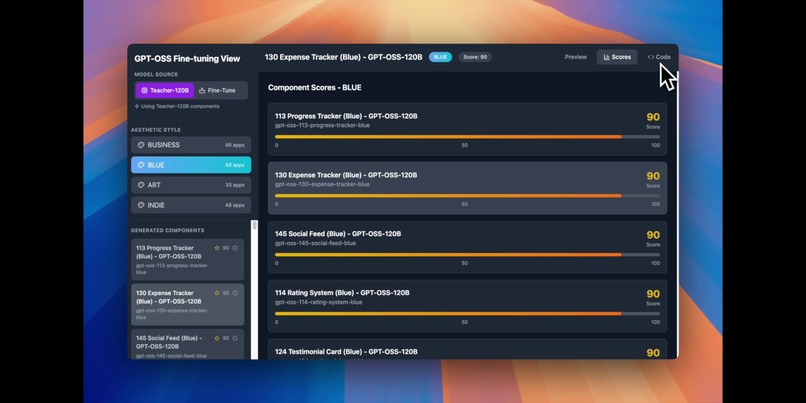The width and height of the screenshot is (806, 403).
Task: Choose the INDIE aesthetic style
Action: pyautogui.click(x=191, y=205)
